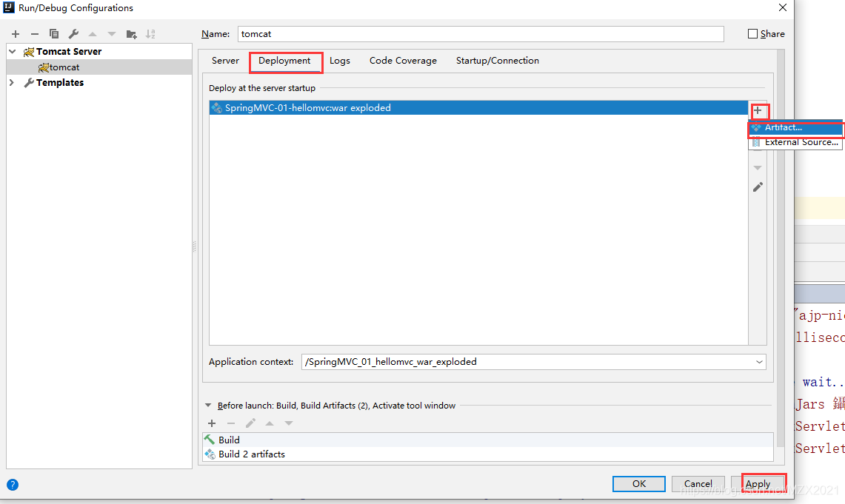Click the dialog's vertical scrollbar
Viewport: 845px width, 504px height.
click(781, 248)
